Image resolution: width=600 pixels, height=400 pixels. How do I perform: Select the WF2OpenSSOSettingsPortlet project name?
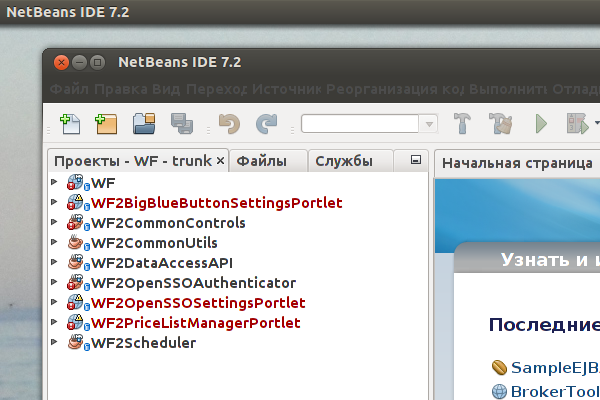[x=198, y=303]
